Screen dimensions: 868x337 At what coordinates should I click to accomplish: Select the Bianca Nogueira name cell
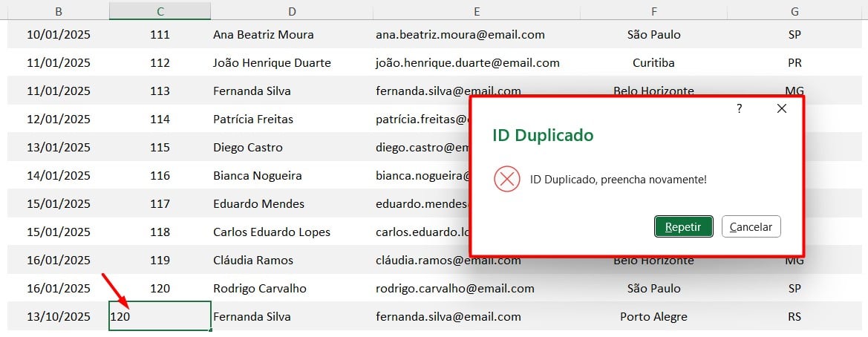(292, 175)
